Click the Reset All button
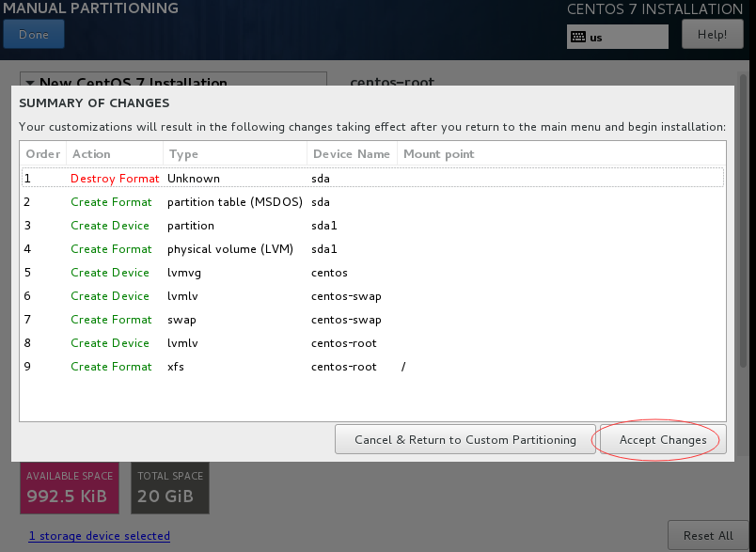Image resolution: width=756 pixels, height=552 pixels. coord(708,536)
